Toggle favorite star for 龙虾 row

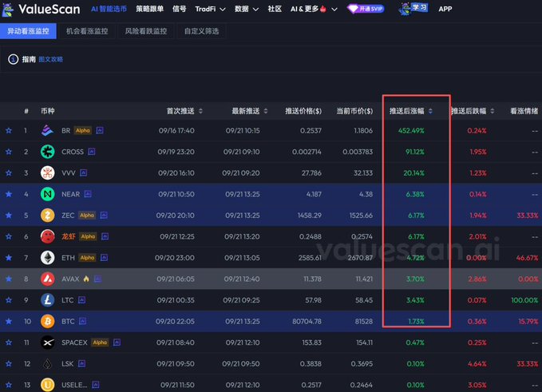(9, 236)
